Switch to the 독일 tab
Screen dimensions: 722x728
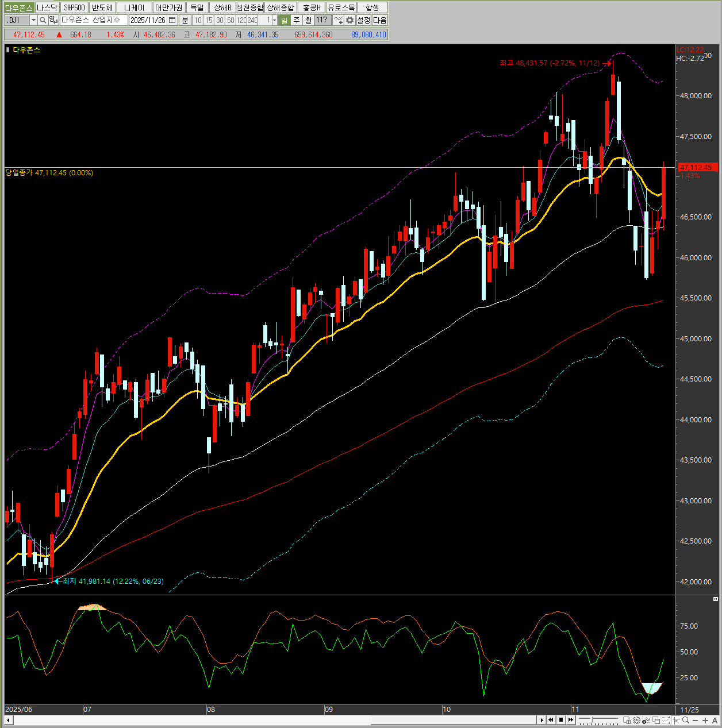coord(197,7)
